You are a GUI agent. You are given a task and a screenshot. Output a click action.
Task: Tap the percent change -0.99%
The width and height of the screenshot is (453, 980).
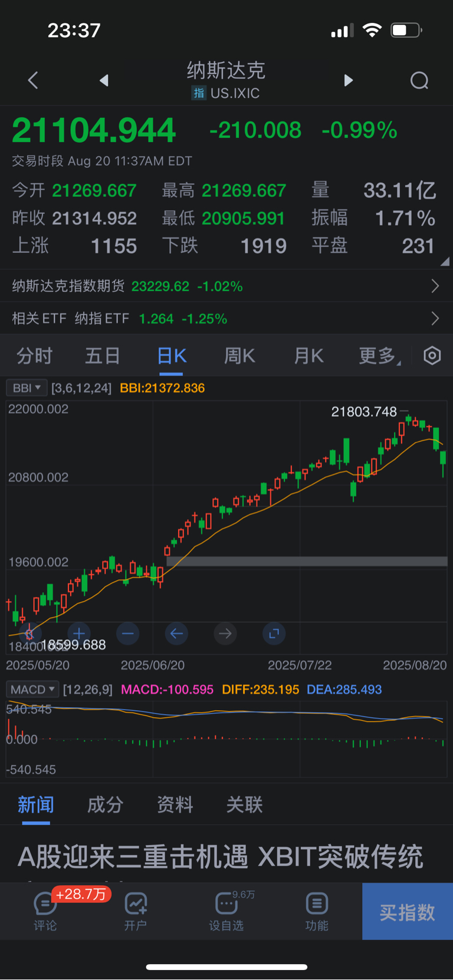pyautogui.click(x=360, y=130)
